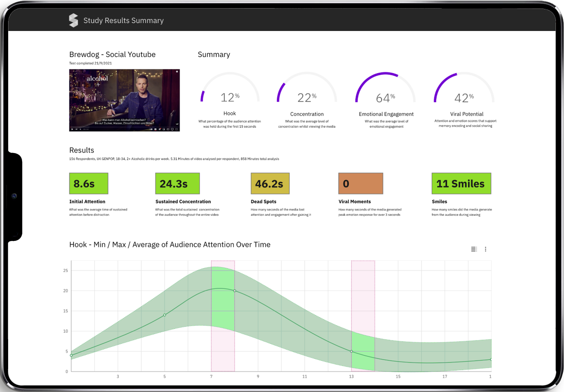Click the x-axis label 9

coord(258,377)
